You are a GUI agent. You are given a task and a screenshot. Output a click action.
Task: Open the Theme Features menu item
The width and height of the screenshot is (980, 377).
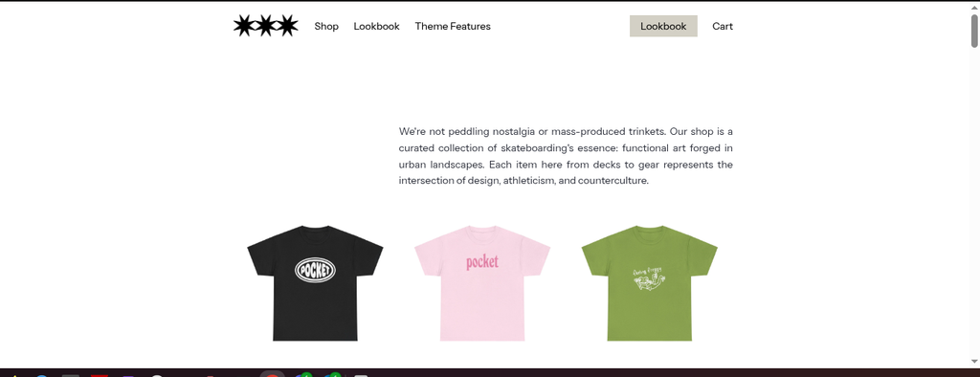pos(453,26)
